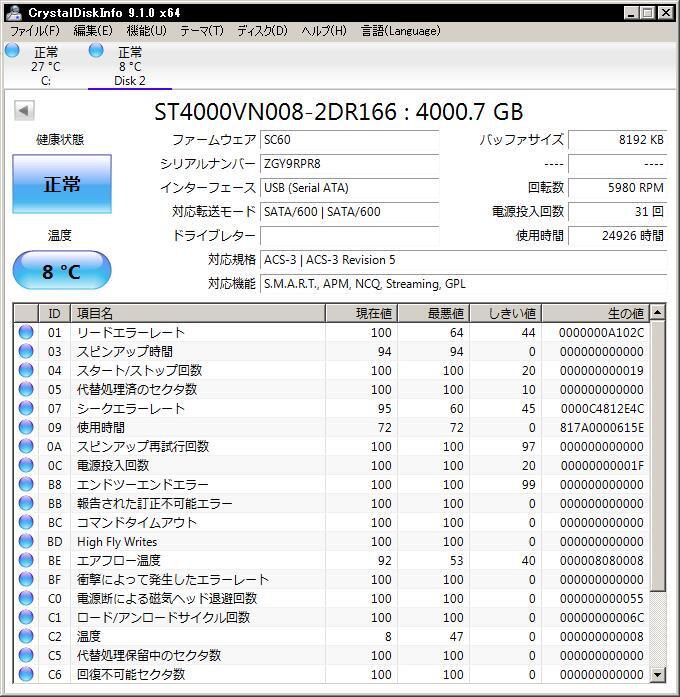The image size is (680, 697).
Task: Click the ファームウェア field showing SC60
Action: tap(349, 140)
